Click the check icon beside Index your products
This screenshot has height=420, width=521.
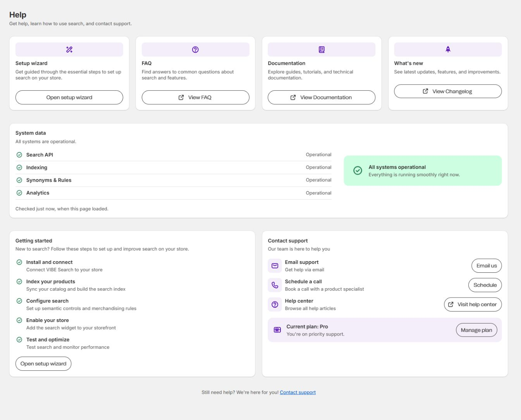(19, 282)
